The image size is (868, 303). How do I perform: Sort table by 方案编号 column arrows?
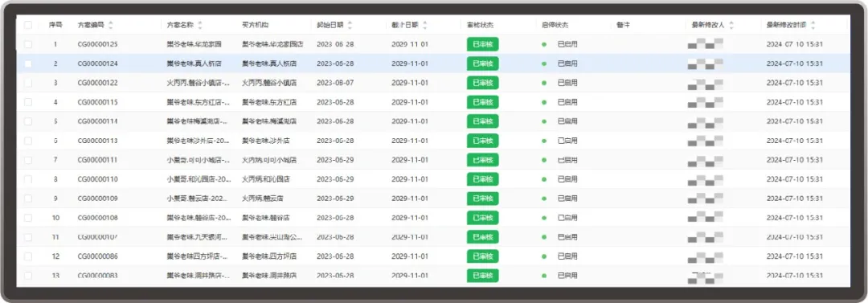(x=111, y=25)
